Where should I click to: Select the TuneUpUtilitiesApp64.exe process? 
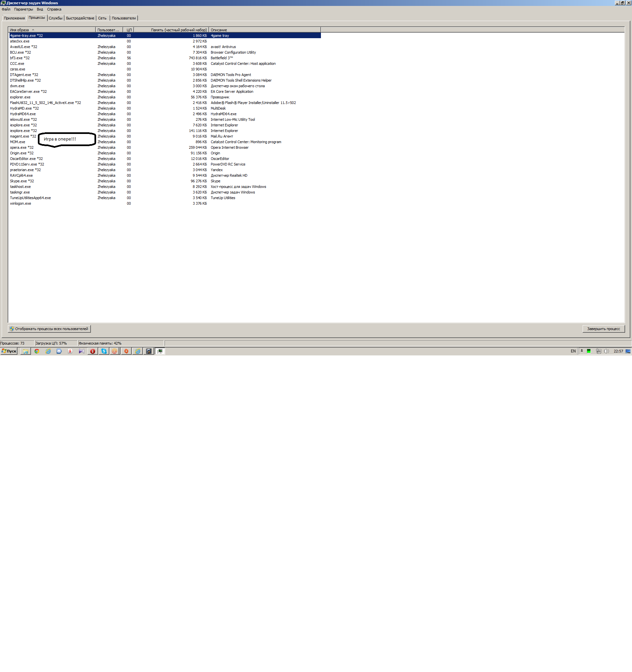(165, 198)
